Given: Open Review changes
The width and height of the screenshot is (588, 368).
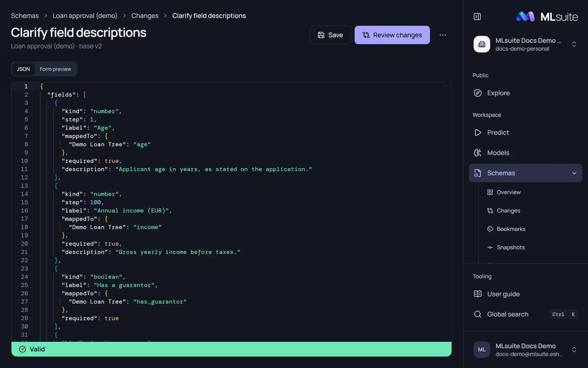Looking at the screenshot, I should [392, 35].
